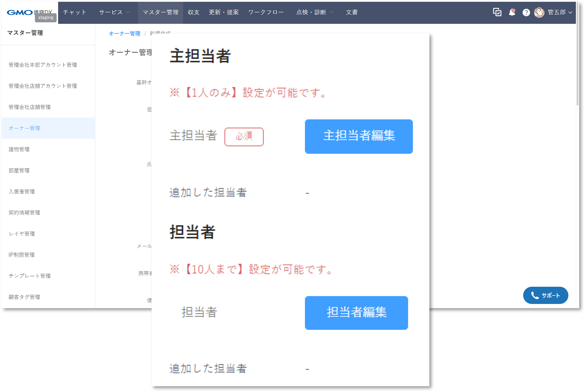Click the 担当者編集 button
Viewport: 585px width, 392px height.
pyautogui.click(x=356, y=313)
